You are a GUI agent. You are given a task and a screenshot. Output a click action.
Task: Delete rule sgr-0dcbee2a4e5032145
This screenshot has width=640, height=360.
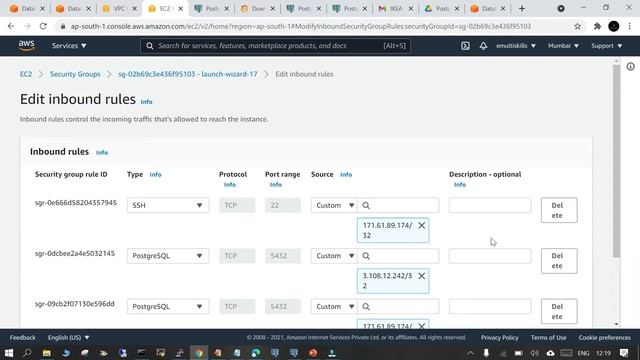[x=559, y=261]
